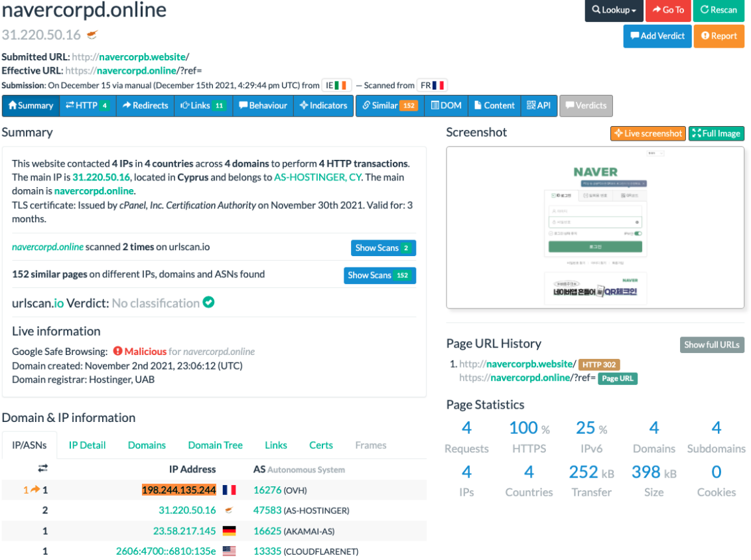Click the Cyprus flag in the AS-HOSTINGER row

point(230,510)
